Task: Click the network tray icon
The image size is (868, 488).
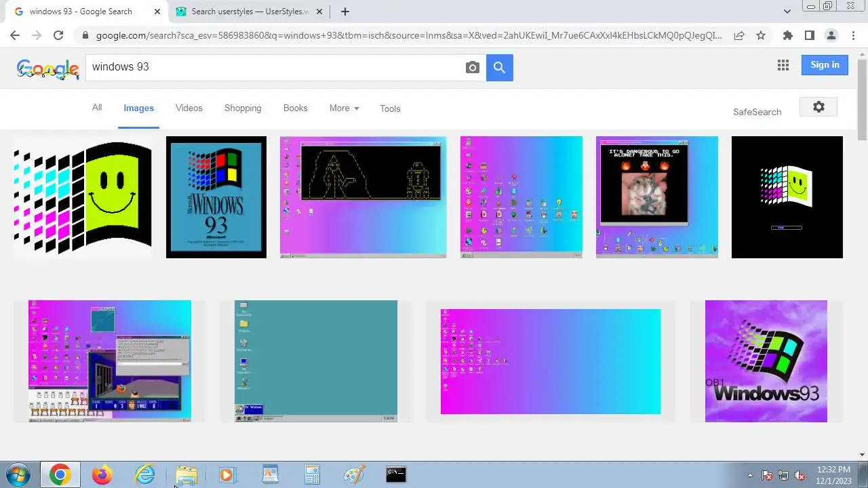Action: (x=783, y=475)
